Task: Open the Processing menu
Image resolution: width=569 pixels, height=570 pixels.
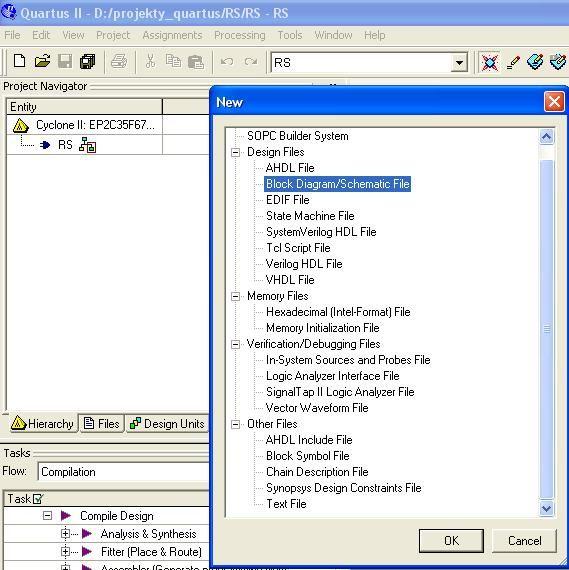Action: (x=240, y=35)
